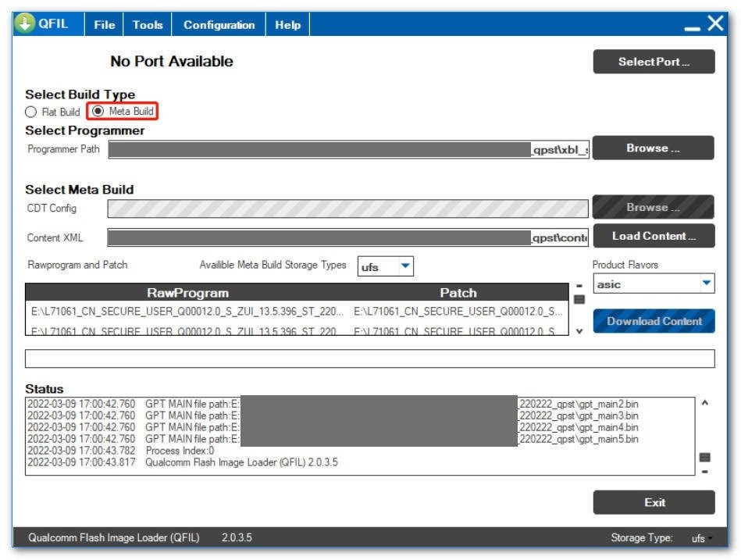Click the version 2.0.3.5 text in status bar
This screenshot has width=741, height=560.
(x=237, y=537)
